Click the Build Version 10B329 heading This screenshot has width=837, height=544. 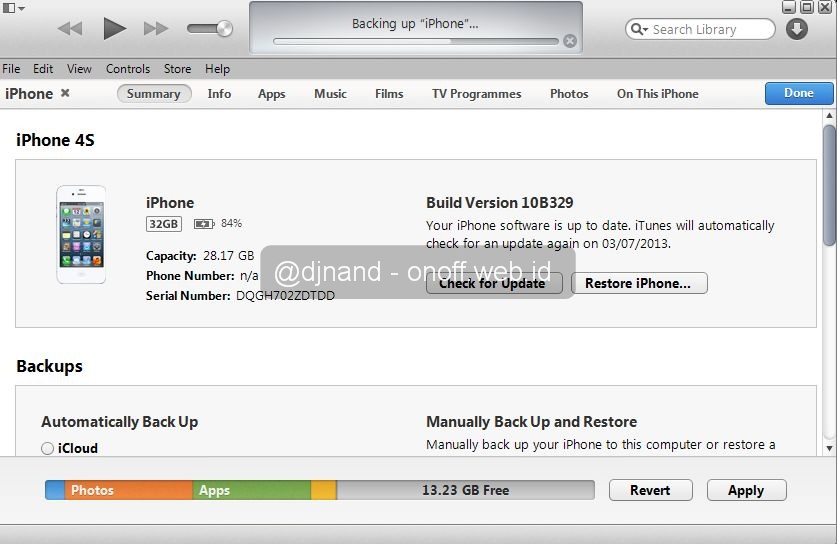[x=500, y=203]
